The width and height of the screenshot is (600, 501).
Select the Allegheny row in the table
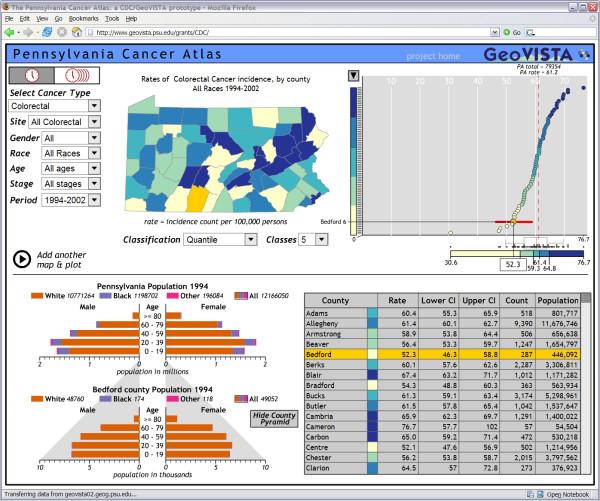tap(442, 323)
